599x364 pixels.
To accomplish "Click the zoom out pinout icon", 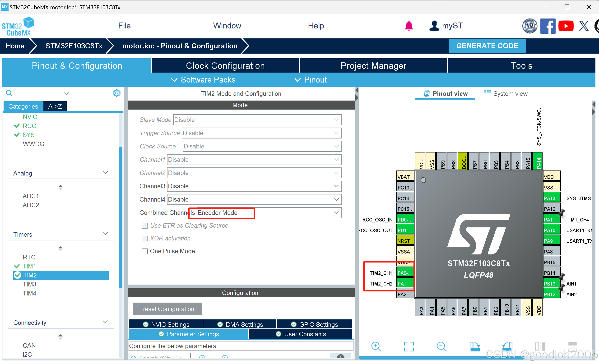I will (x=441, y=346).
